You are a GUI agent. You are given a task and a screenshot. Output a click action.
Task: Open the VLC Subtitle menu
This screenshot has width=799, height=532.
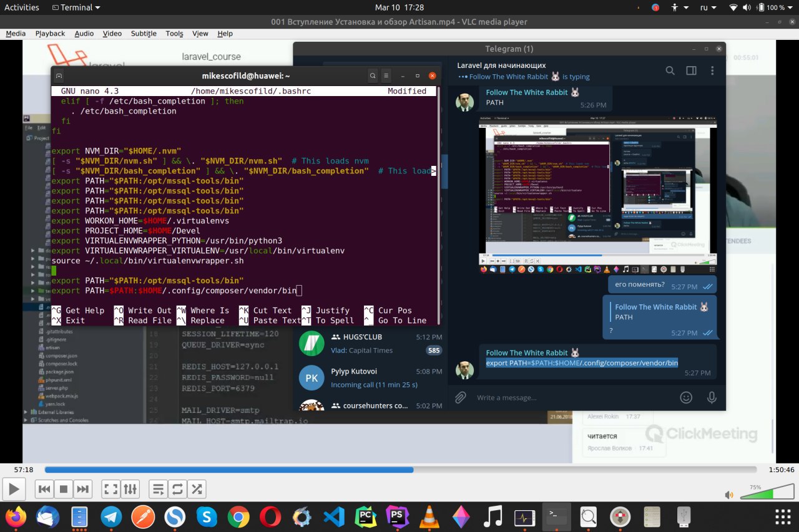pyautogui.click(x=144, y=34)
